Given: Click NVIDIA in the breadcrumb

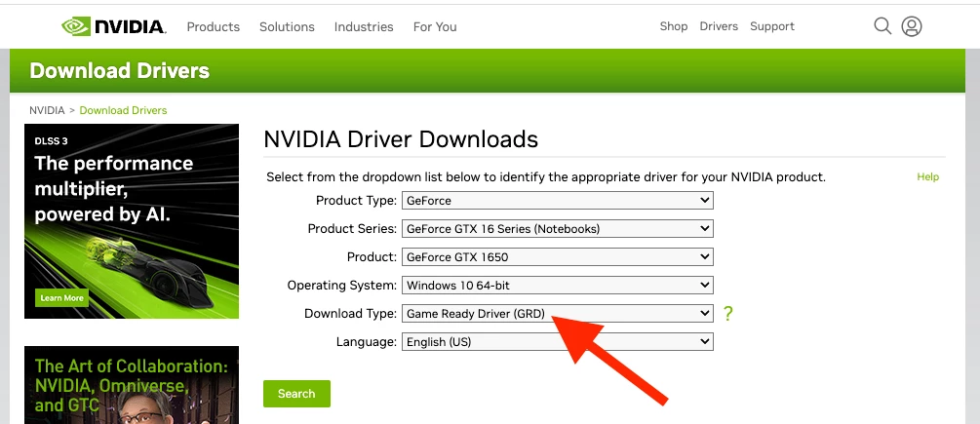Looking at the screenshot, I should point(47,110).
